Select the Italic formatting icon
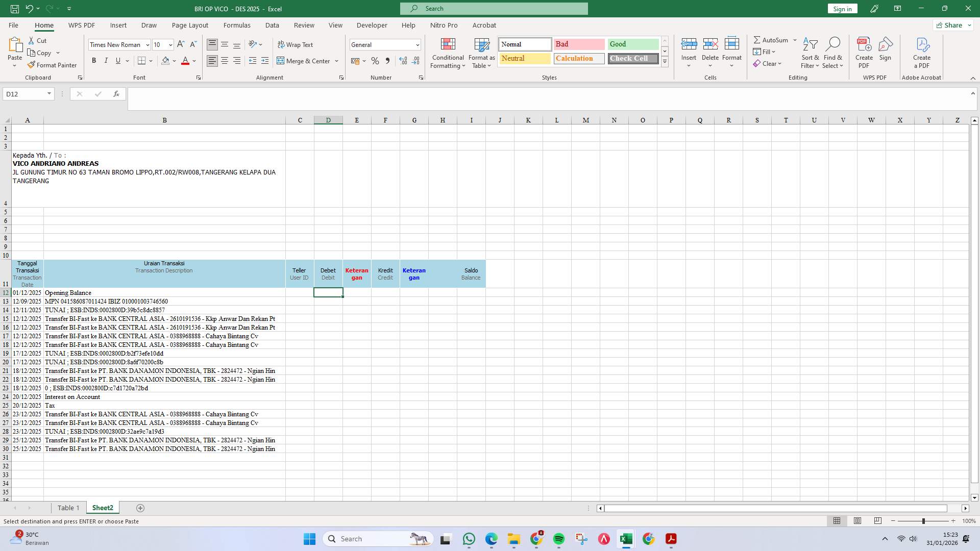The width and height of the screenshot is (980, 551). click(106, 61)
